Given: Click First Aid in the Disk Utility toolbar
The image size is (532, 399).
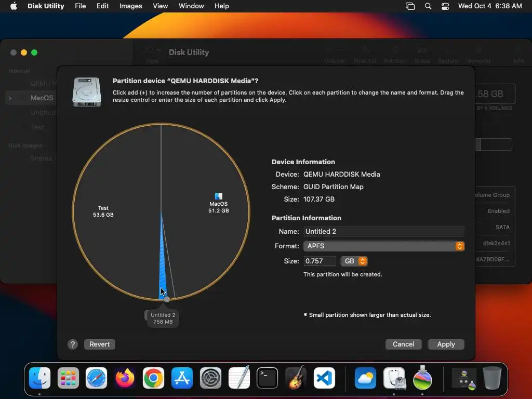Looking at the screenshot, I should pyautogui.click(x=365, y=55).
